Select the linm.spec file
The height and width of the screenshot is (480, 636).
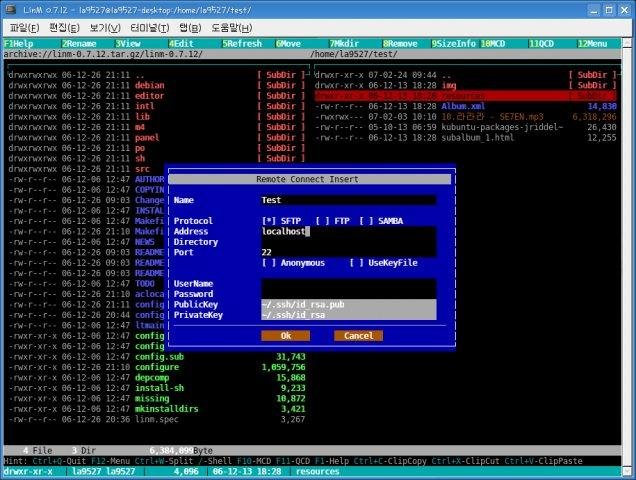(x=157, y=419)
